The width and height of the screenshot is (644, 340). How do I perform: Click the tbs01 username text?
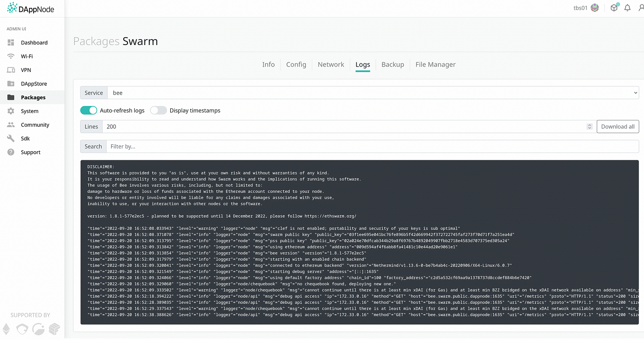tap(581, 8)
